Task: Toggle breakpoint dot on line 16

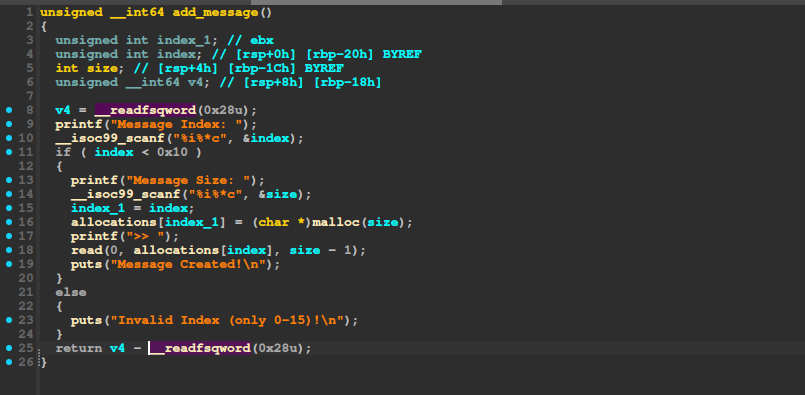Action: 9,222
